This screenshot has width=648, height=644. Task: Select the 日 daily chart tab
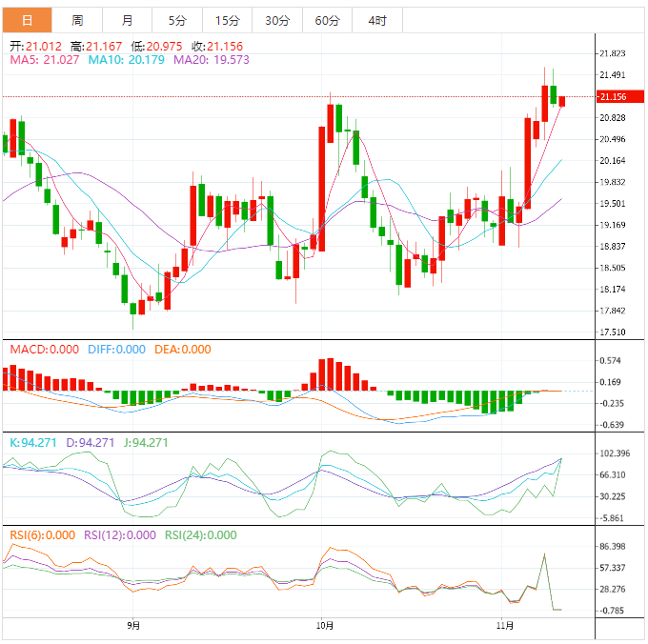(x=28, y=20)
